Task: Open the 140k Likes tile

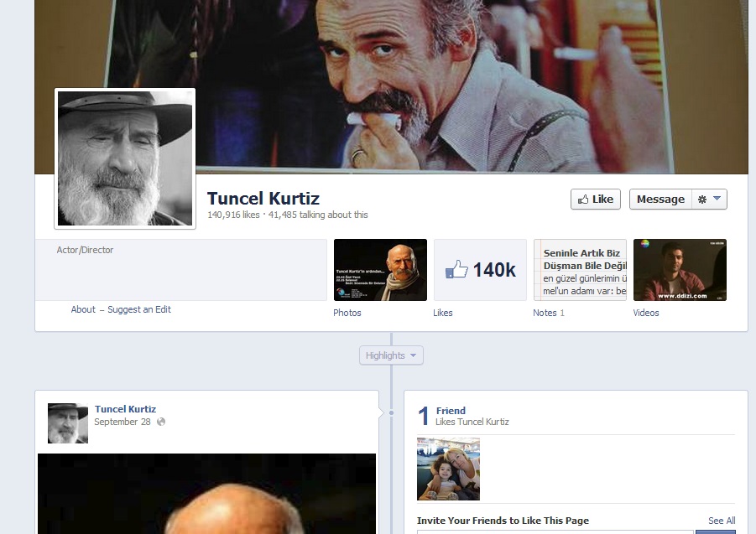Action: [480, 270]
